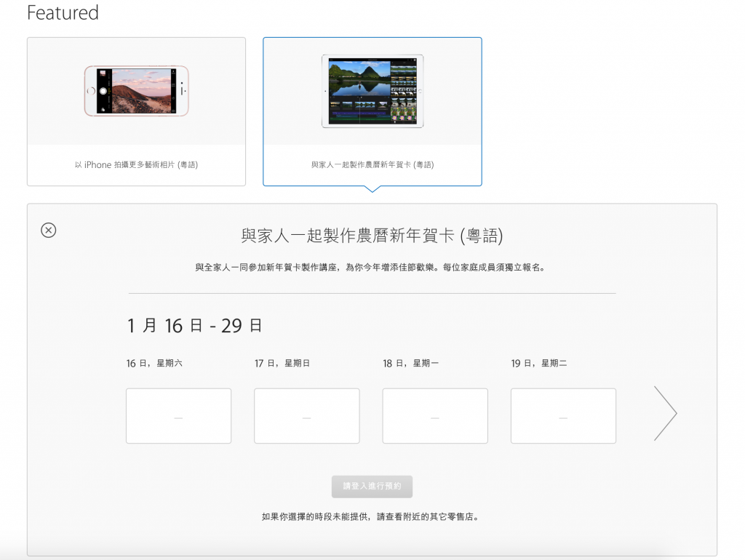Select the camera interface shown on the iPhone
The image size is (745, 560).
coord(136,92)
